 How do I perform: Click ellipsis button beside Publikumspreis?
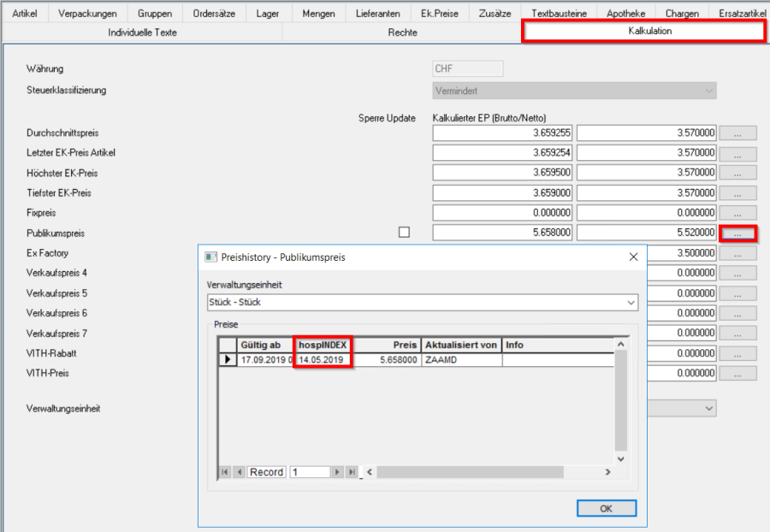click(x=737, y=233)
